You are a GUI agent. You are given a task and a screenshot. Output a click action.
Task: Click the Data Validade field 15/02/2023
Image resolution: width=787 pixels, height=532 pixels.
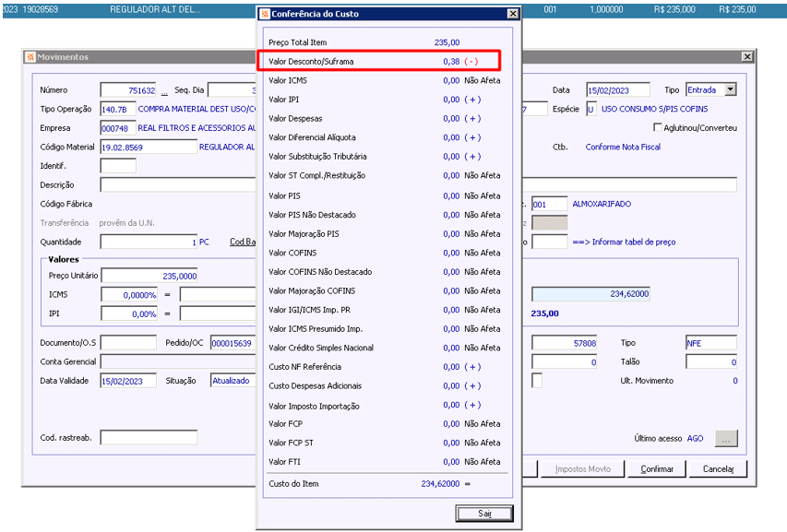(x=128, y=381)
